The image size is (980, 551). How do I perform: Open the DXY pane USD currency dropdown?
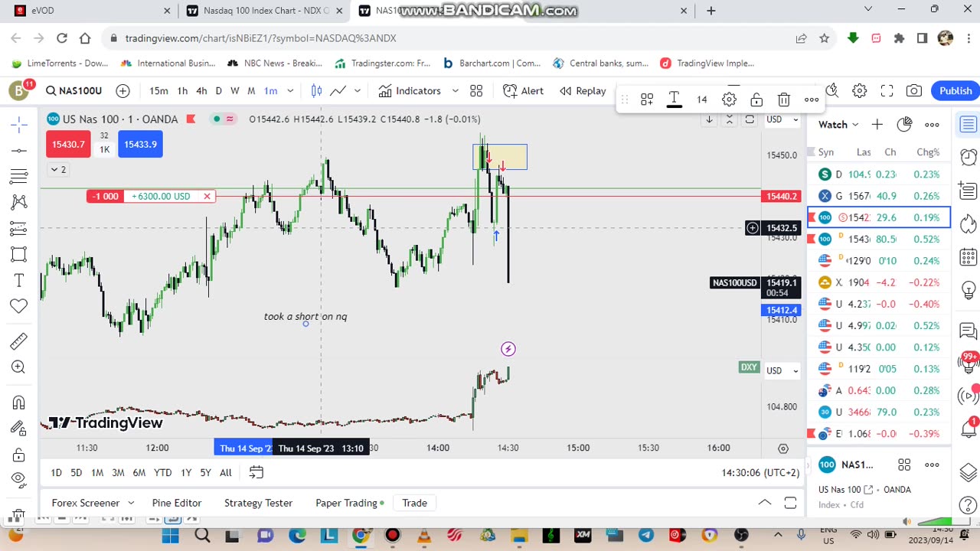782,370
